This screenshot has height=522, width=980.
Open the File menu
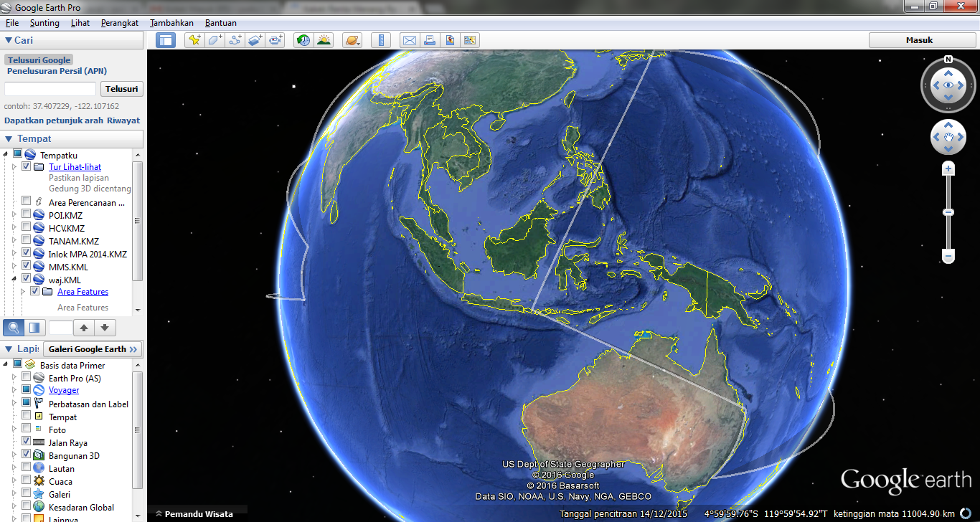[x=12, y=23]
